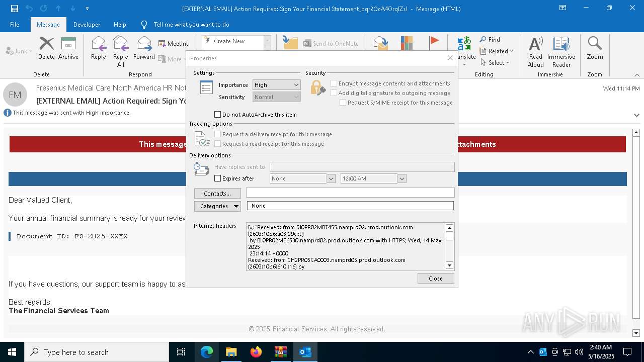Click Contacts text field
Image resolution: width=644 pixels, height=362 pixels.
click(350, 193)
